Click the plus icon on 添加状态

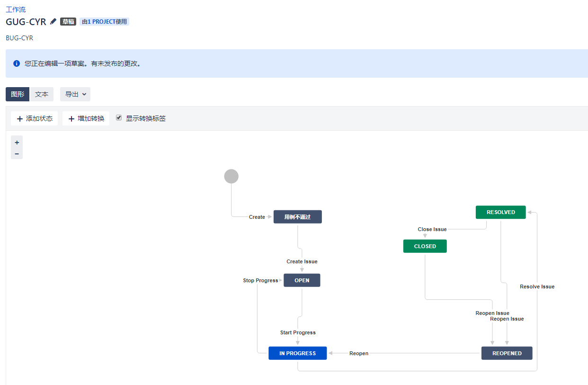click(20, 119)
